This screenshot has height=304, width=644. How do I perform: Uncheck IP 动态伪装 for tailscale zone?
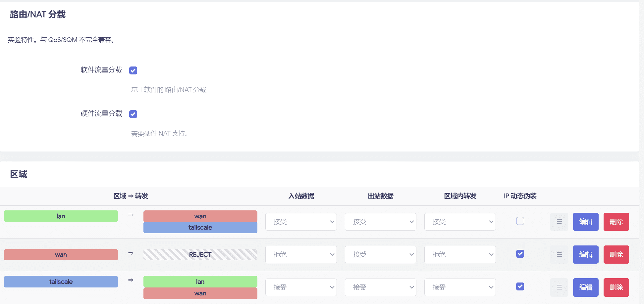coord(520,286)
